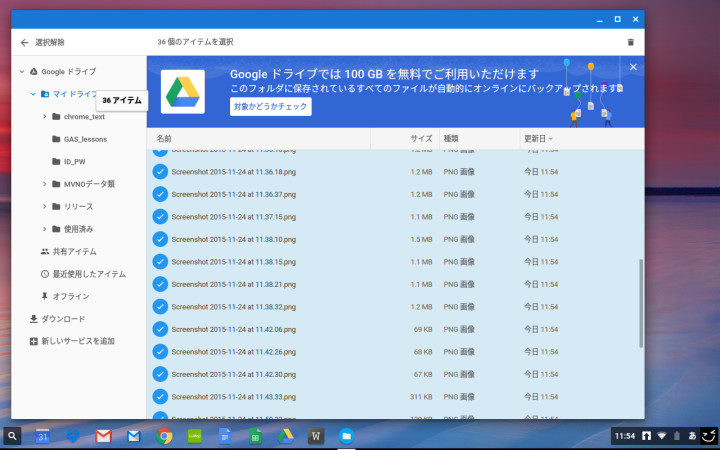Open Google Calendar from the shelf

[x=43, y=436]
